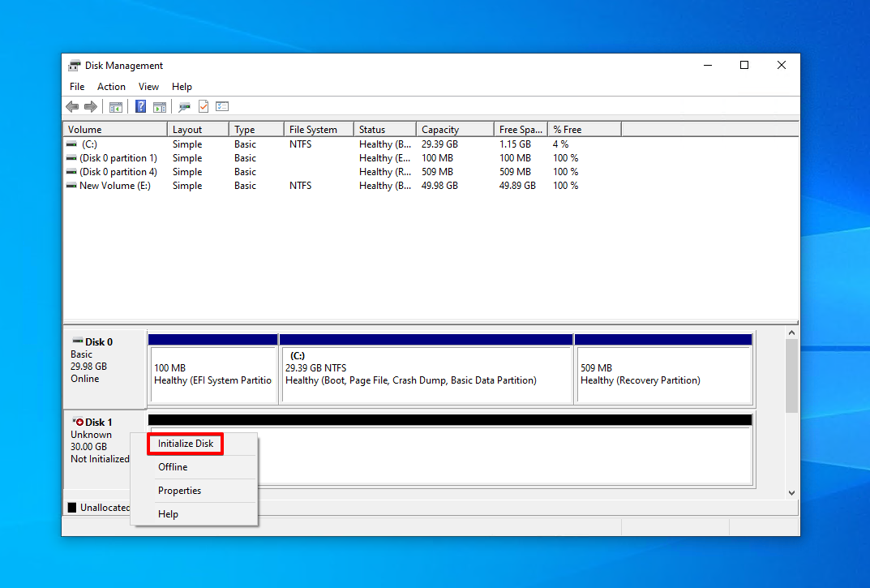Viewport: 870px width, 588px height.
Task: Select the Disk 1 red error icon
Action: point(78,422)
